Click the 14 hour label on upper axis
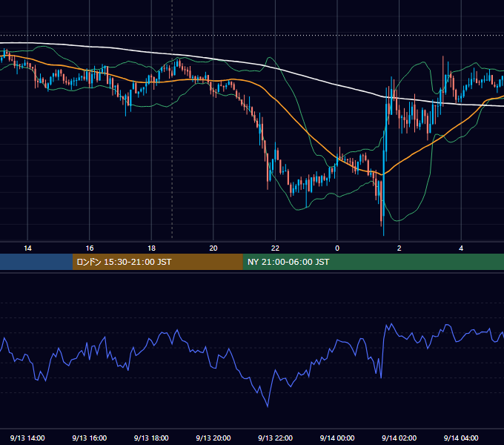The image size is (504, 445). [27, 248]
